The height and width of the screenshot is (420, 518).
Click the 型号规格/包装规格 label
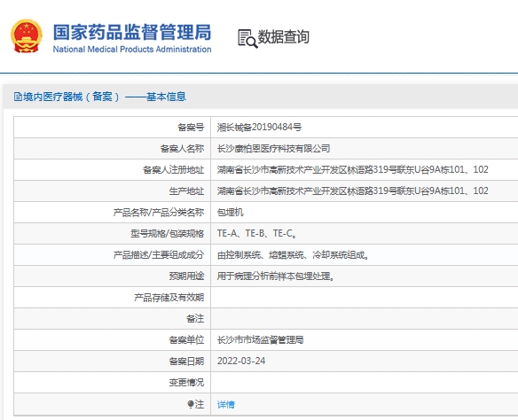(x=167, y=234)
